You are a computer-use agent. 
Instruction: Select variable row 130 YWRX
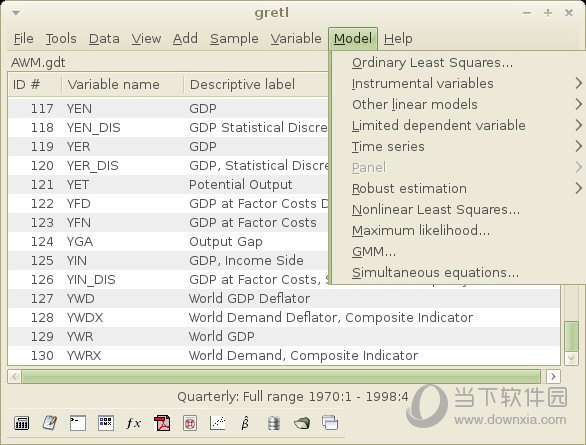(284, 355)
